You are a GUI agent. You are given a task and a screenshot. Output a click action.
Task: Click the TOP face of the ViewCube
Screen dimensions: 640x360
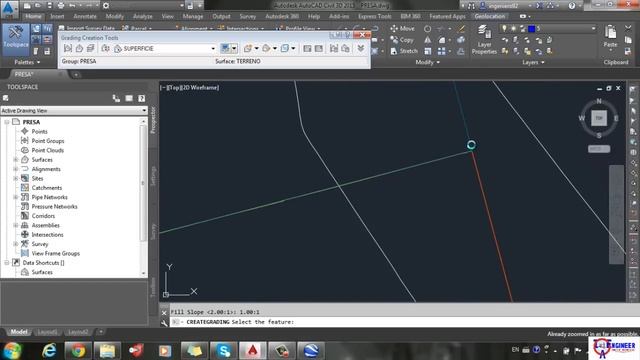click(x=599, y=118)
